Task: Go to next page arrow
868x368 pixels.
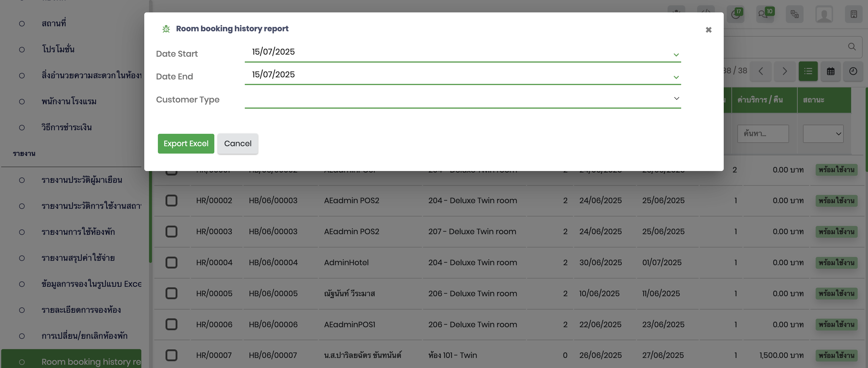Action: coord(784,71)
